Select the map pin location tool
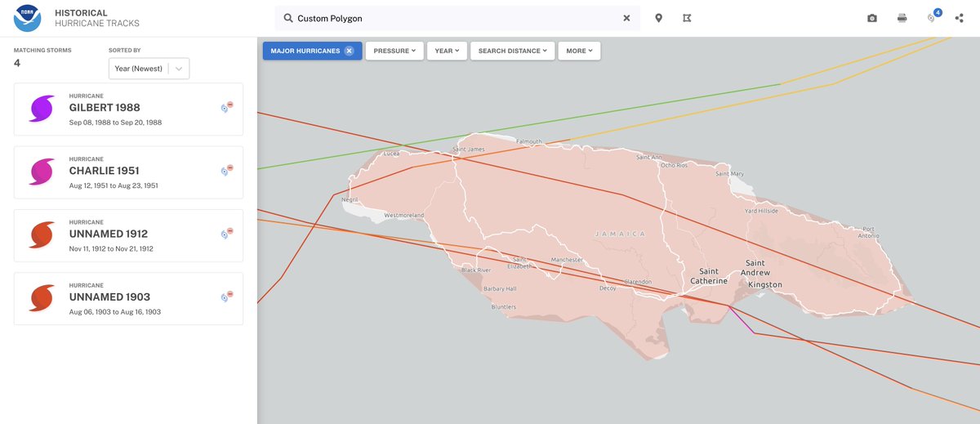 pos(658,18)
